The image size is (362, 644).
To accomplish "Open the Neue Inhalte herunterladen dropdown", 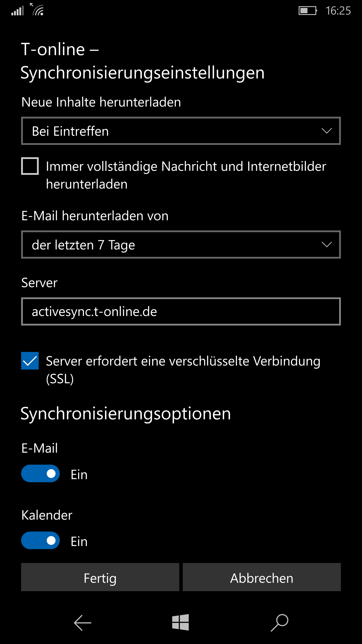I will [x=181, y=131].
